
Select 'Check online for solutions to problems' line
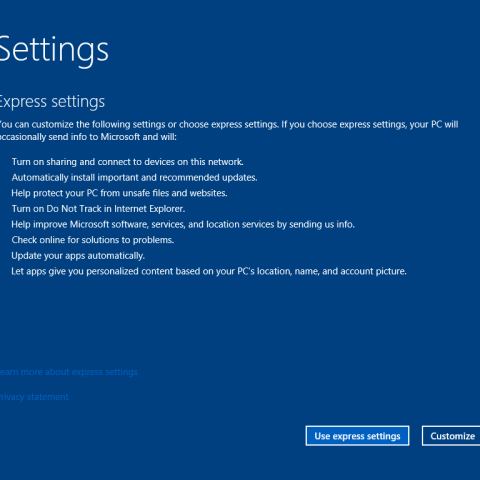tap(93, 240)
